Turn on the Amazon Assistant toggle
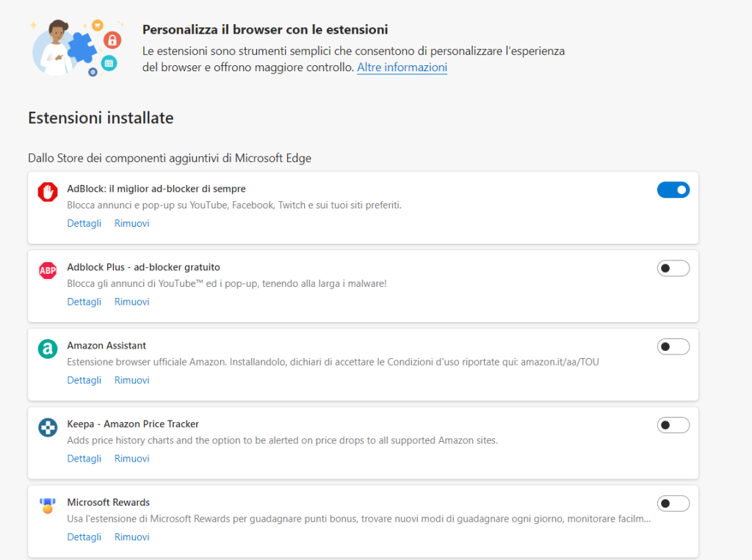This screenshot has width=752, height=560. click(673, 347)
